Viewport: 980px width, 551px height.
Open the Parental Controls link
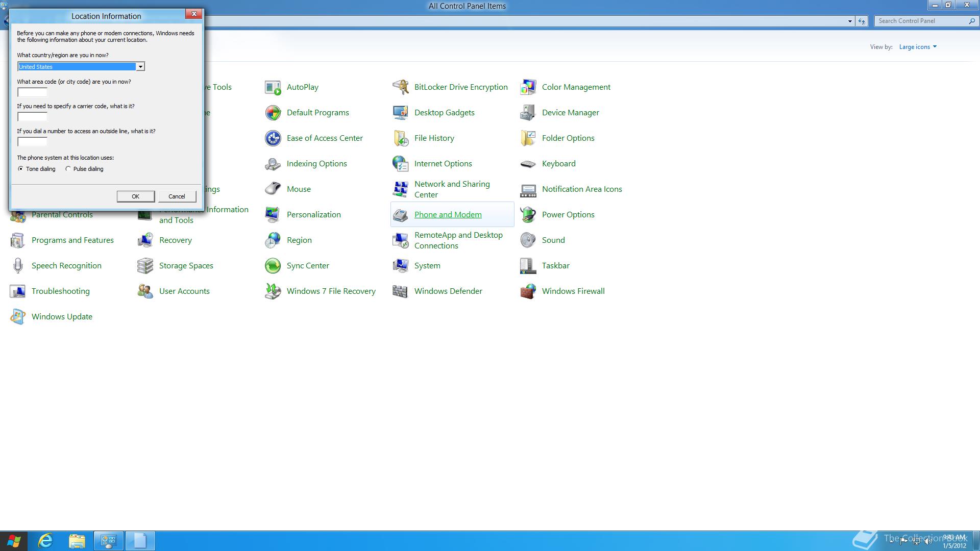pyautogui.click(x=62, y=215)
